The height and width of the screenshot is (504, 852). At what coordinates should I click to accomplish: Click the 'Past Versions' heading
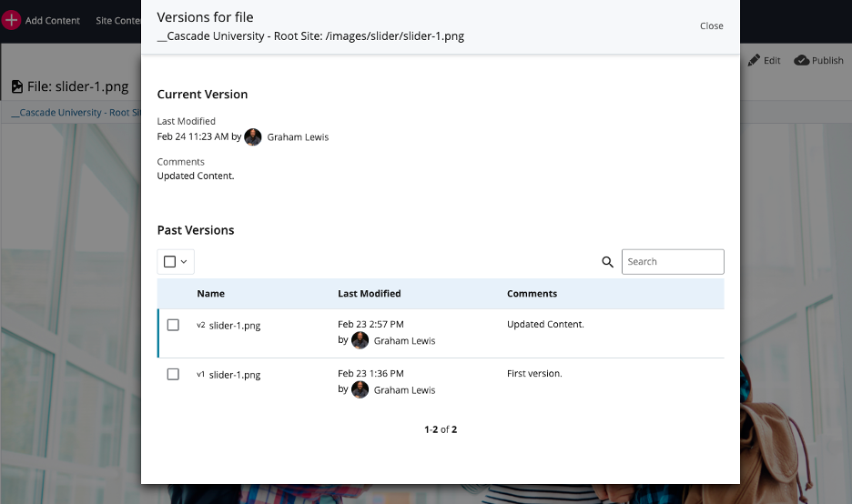196,230
